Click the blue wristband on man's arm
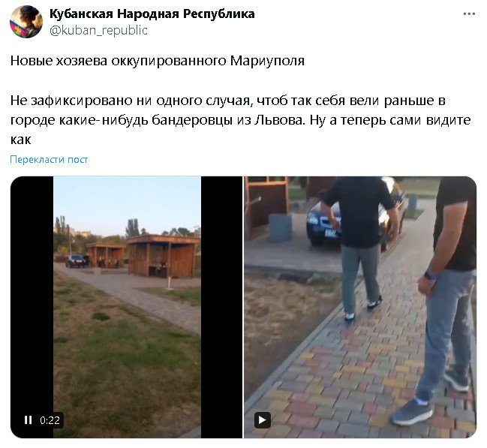Screen dimensions: 487x448 click(x=430, y=275)
